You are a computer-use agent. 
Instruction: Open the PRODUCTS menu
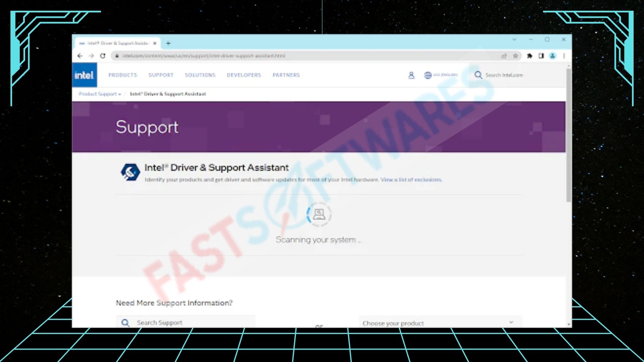pos(123,75)
